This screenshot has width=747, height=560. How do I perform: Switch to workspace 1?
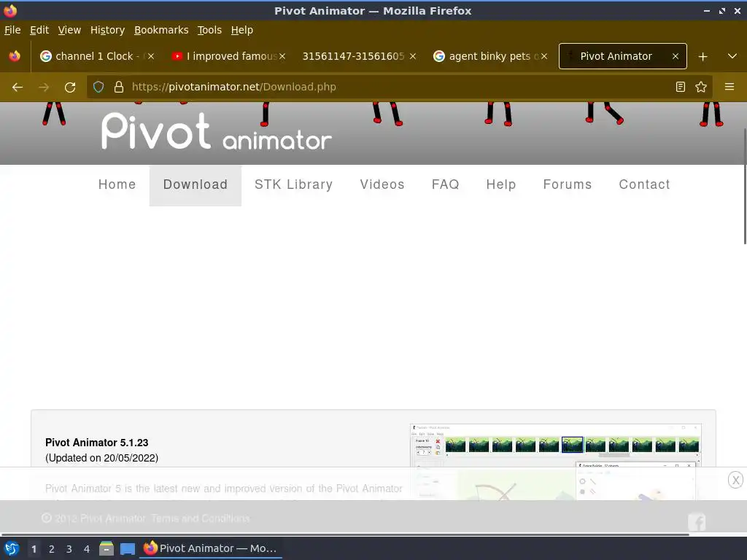point(34,549)
